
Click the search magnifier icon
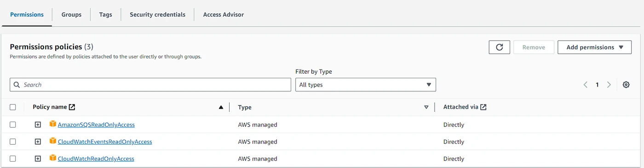(17, 85)
